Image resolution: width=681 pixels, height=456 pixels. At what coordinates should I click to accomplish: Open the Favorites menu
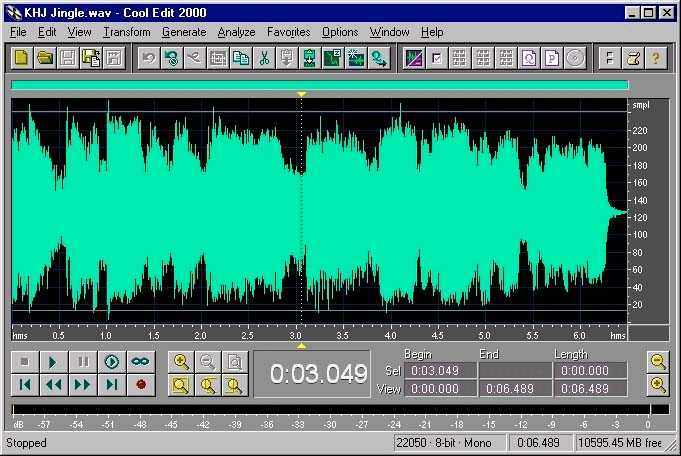(x=288, y=32)
